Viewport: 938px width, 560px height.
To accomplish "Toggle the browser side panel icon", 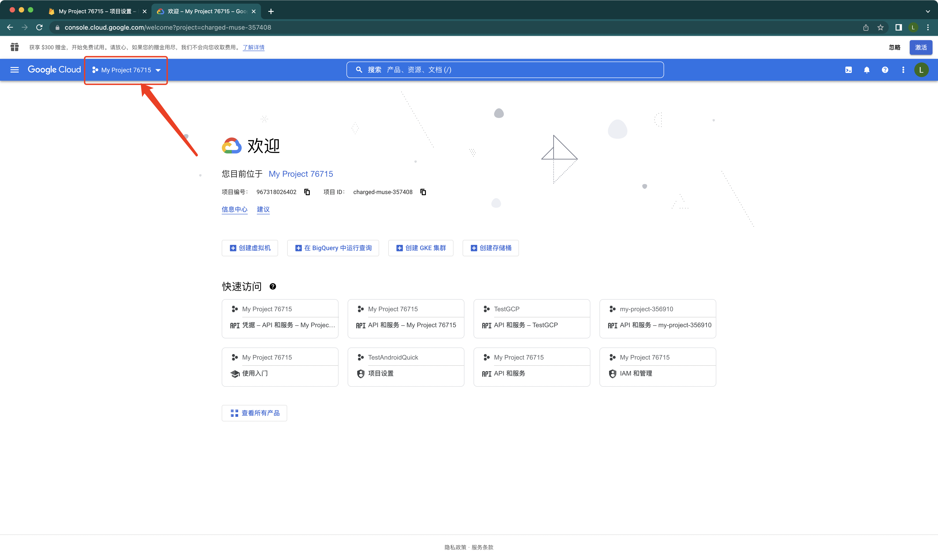I will tap(899, 28).
